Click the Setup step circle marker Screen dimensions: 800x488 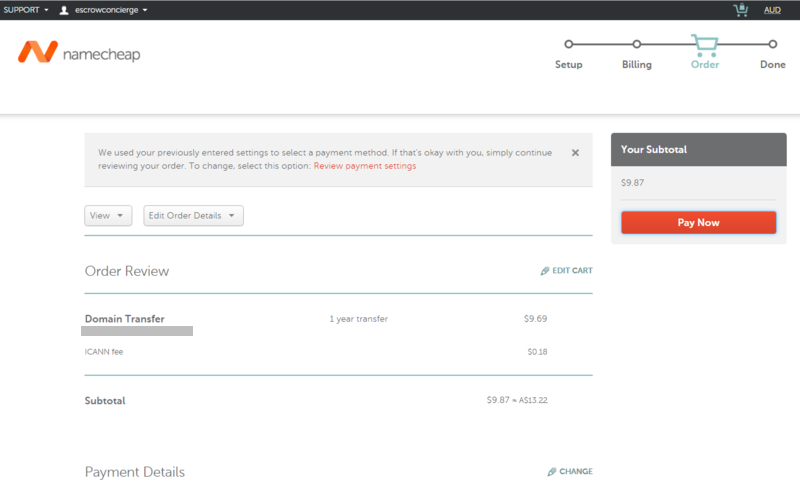click(569, 44)
